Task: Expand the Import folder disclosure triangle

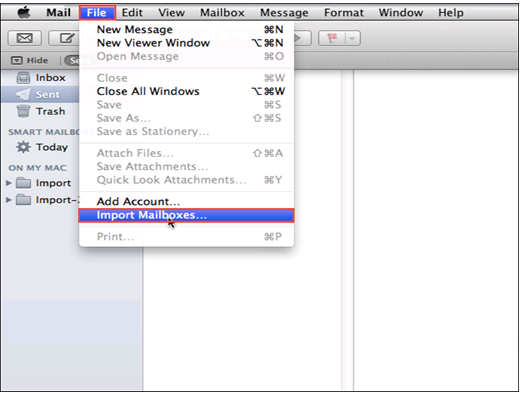Action: 9,183
